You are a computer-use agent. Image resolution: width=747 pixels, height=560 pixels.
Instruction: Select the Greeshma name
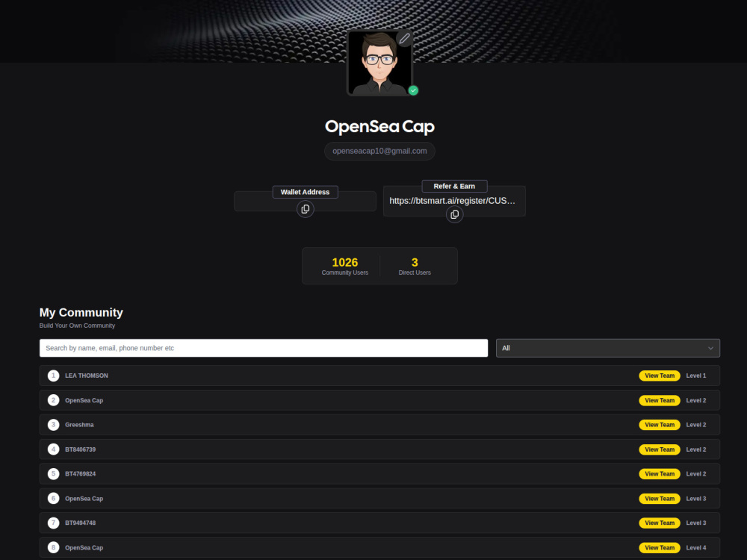click(80, 425)
